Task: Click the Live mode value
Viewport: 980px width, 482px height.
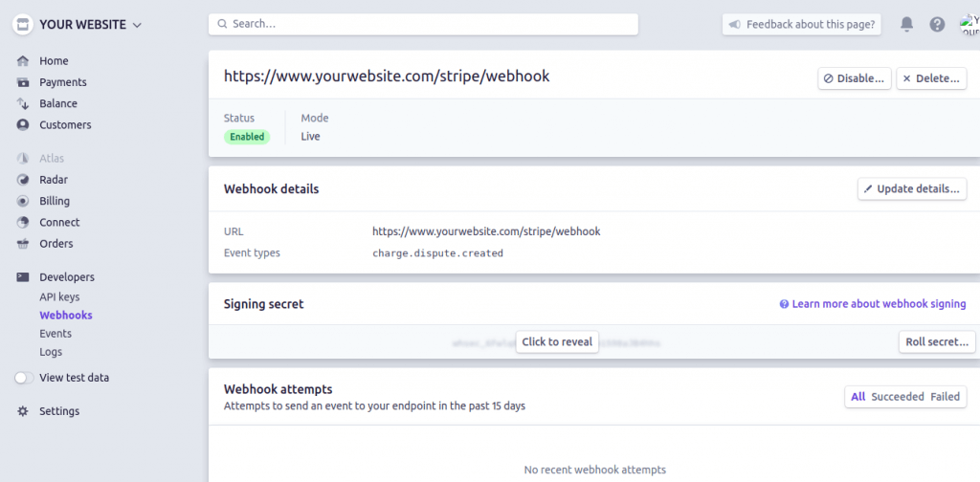Action: [311, 137]
